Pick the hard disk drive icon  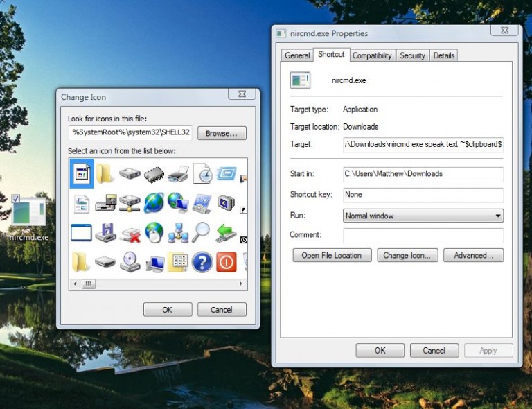pyautogui.click(x=130, y=173)
